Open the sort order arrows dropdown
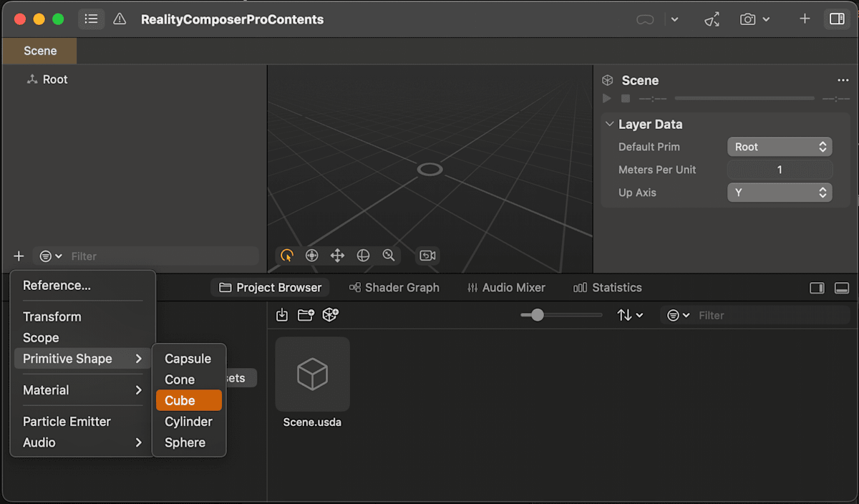Screen dimensions: 859x504 click(630, 315)
